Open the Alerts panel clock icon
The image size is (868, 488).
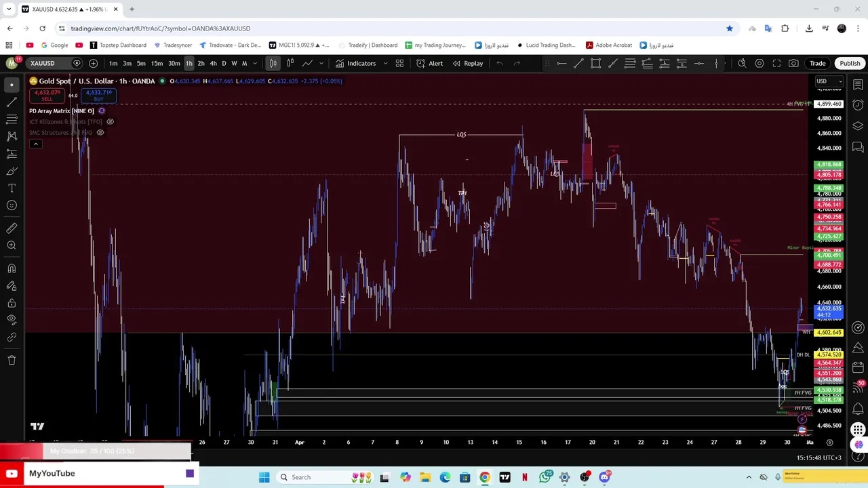click(858, 105)
